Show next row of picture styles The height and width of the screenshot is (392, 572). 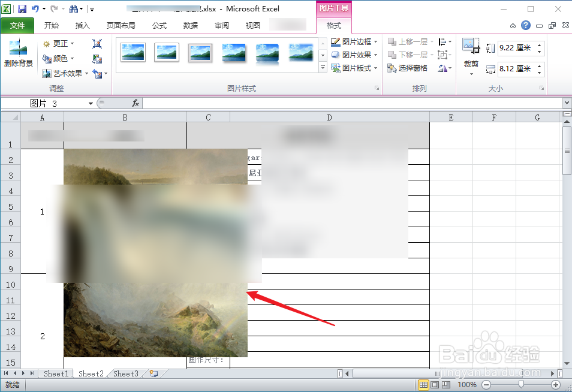click(x=323, y=55)
